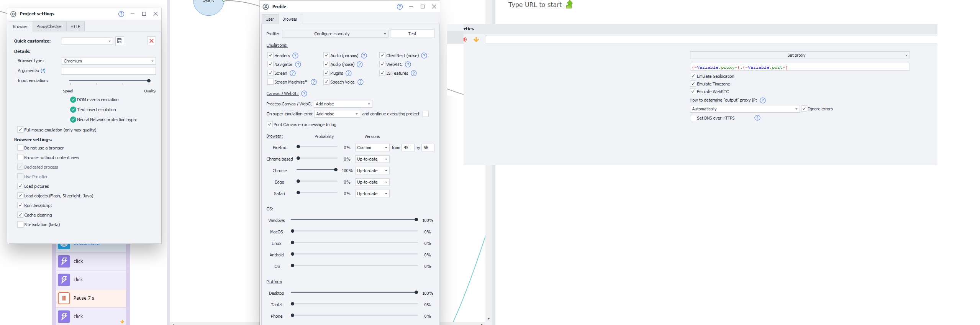Click the Test button in Profile
Screen dimensions: 980x325
click(413, 34)
